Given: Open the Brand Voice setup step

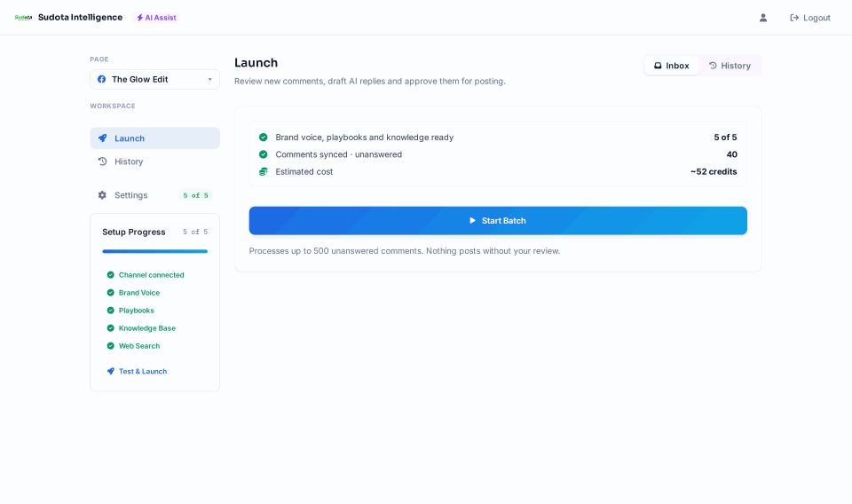Looking at the screenshot, I should tap(134, 293).
